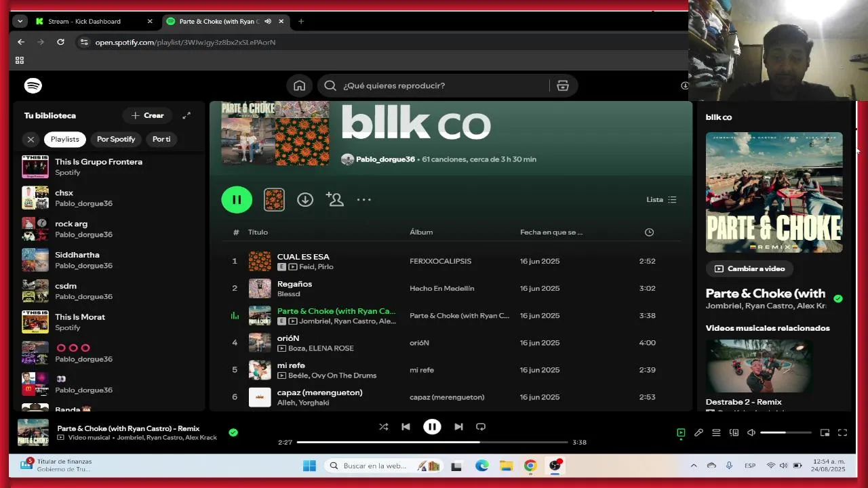Screen dimensions: 868x488
Task: Open the Siddhartha playlist
Action: pyautogui.click(x=108, y=260)
